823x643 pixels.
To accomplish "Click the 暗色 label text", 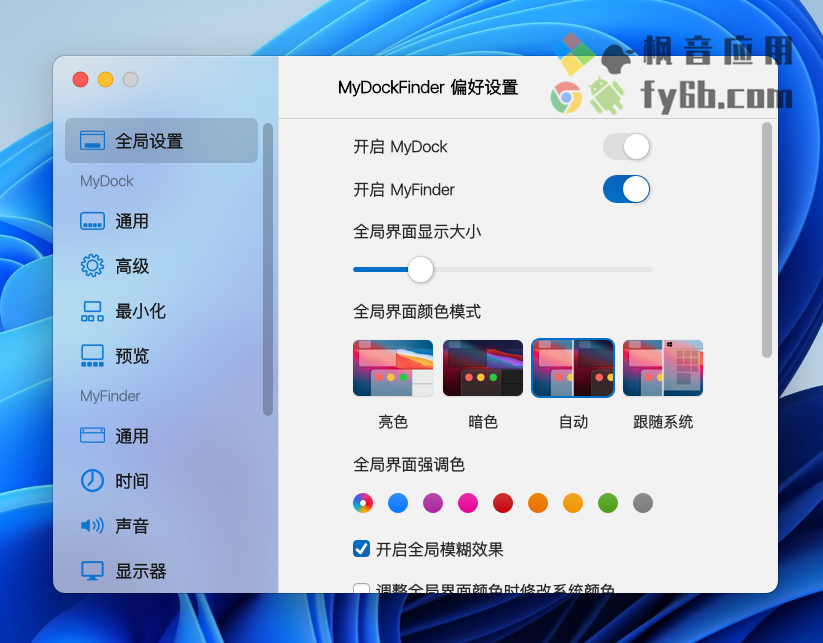I will coord(483,421).
